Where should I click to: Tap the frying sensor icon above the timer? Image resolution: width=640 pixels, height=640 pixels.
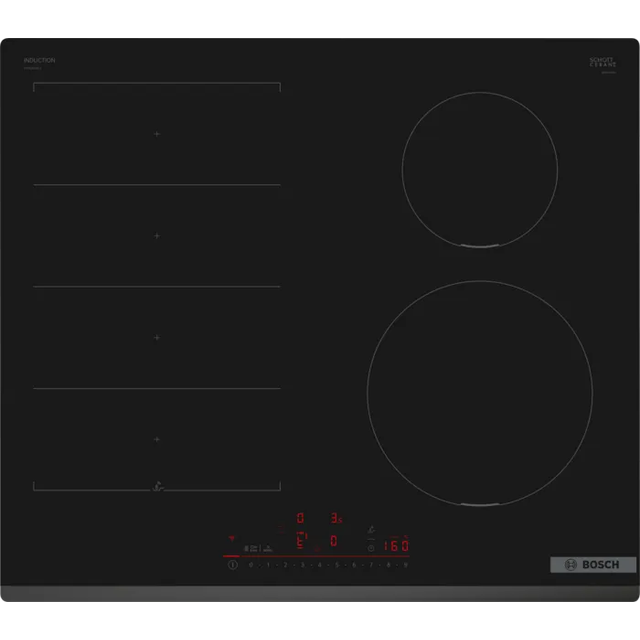click(371, 531)
